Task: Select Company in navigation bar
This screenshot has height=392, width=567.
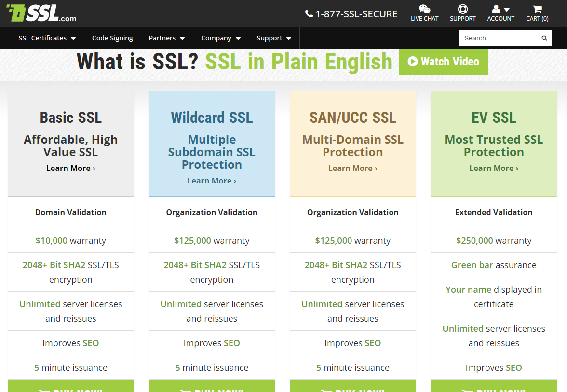Action: (216, 38)
